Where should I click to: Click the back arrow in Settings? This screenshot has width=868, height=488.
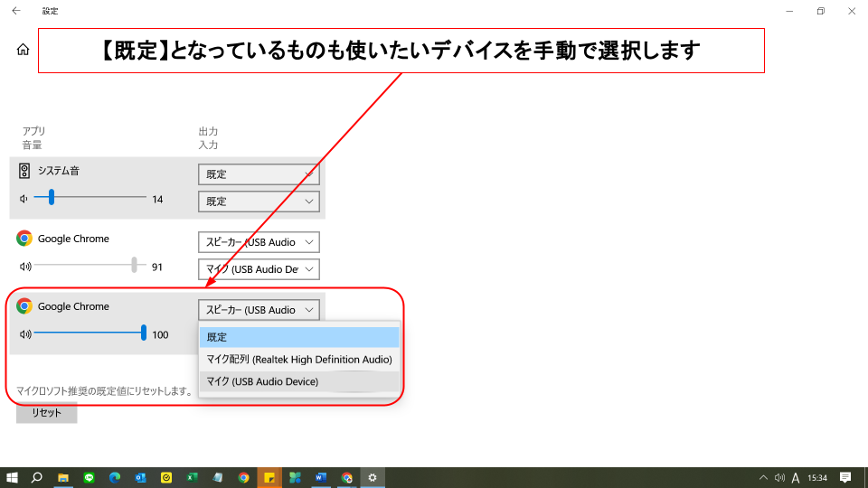click(15, 11)
